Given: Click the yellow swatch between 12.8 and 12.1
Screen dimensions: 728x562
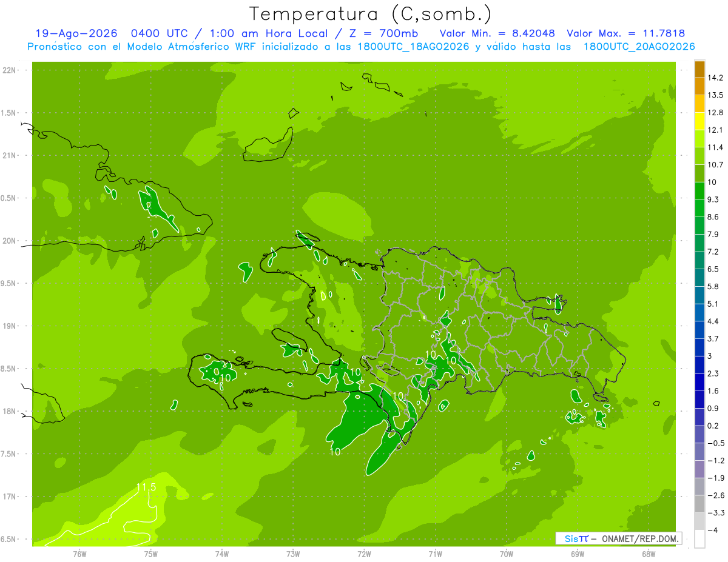Looking at the screenshot, I should coord(699,121).
